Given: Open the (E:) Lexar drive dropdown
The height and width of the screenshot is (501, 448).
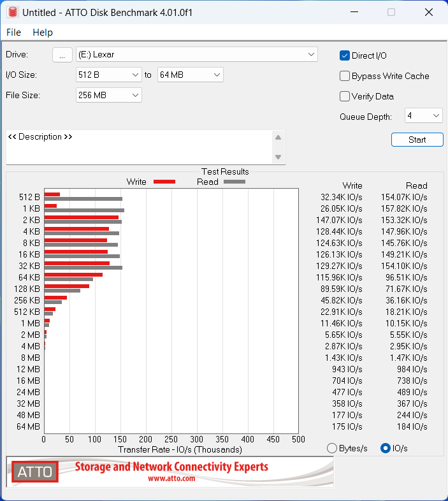Looking at the screenshot, I should pyautogui.click(x=197, y=54).
